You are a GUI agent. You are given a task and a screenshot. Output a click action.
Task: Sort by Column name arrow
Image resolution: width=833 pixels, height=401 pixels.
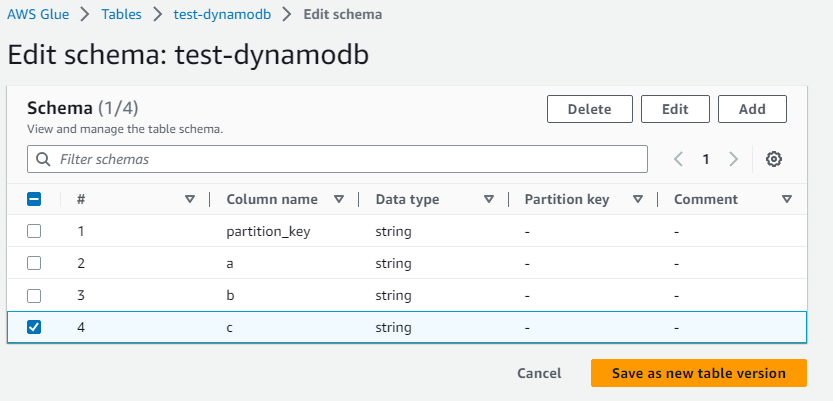coord(339,199)
